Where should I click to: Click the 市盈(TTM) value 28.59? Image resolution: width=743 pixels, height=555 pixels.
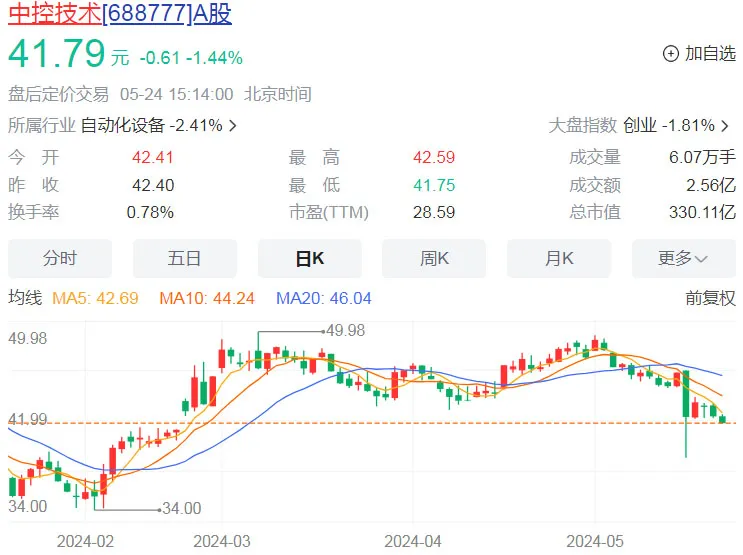434,212
